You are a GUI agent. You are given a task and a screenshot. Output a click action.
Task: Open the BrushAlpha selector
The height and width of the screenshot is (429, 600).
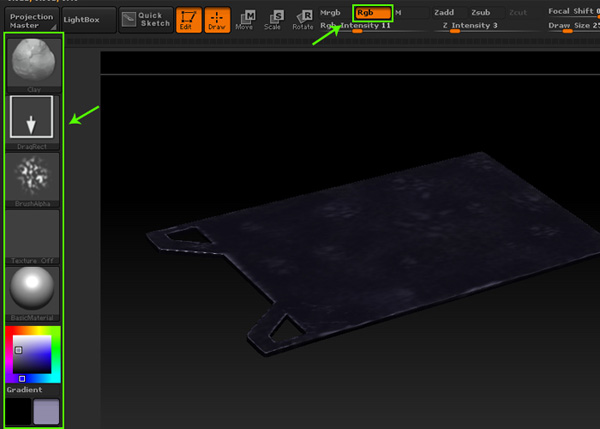[34, 177]
